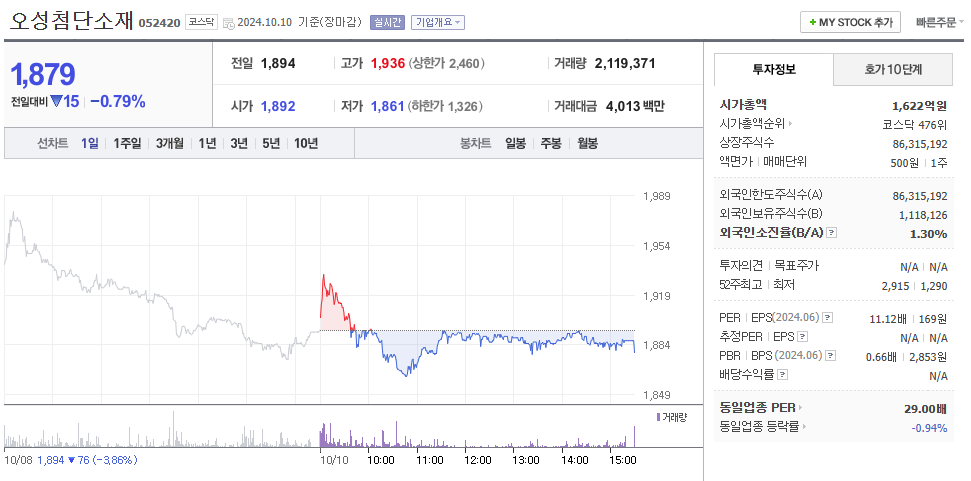Screen dimensions: 971x481
Task: Show the 월봉 candlestick chart
Action: coord(588,144)
